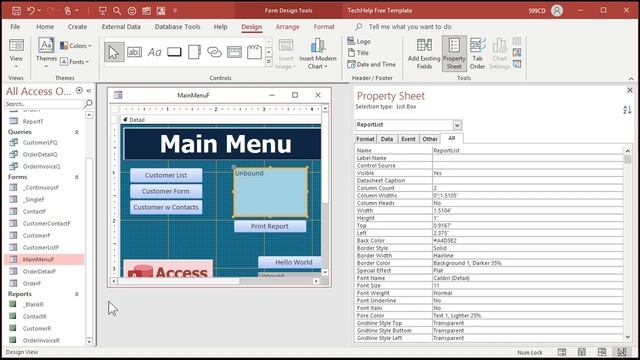Click the Border Color property value

click(527, 263)
